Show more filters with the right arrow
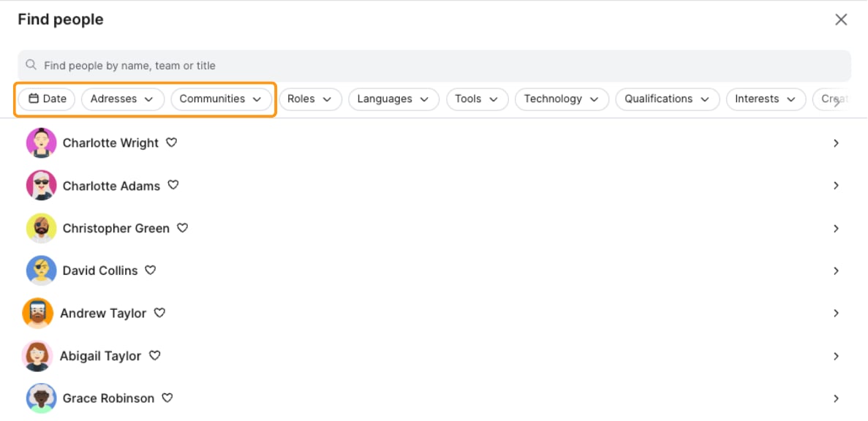Screen dimensions: 868x421 (837, 102)
